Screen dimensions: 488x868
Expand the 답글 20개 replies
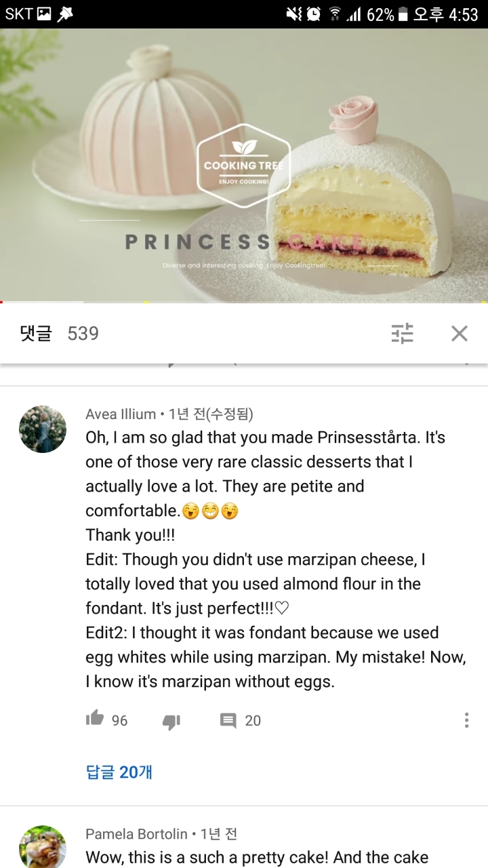click(x=119, y=772)
